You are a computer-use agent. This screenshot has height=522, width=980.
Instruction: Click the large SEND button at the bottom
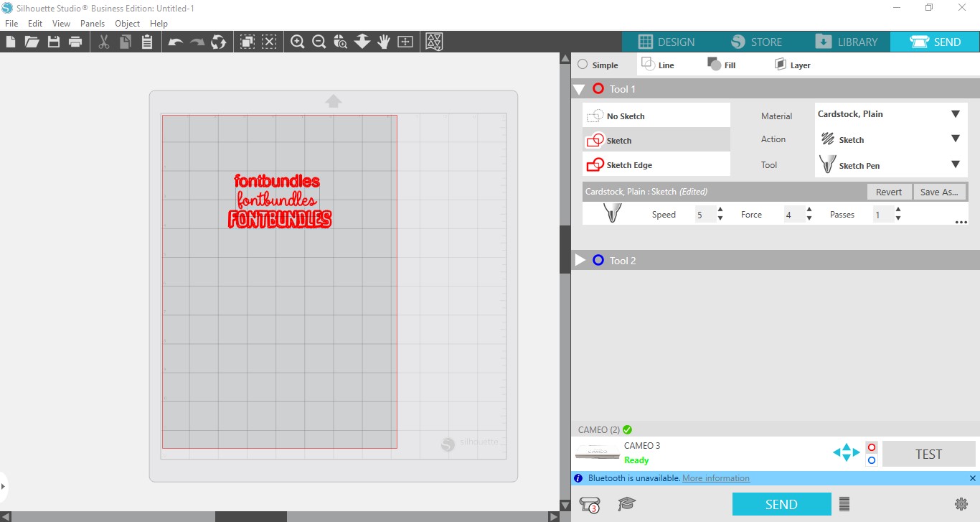781,504
